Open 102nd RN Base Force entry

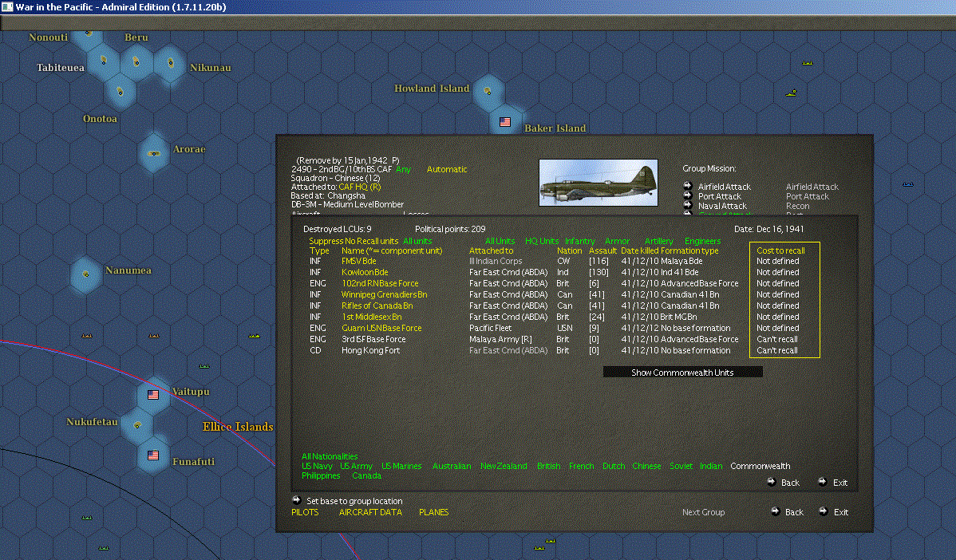pyautogui.click(x=380, y=283)
